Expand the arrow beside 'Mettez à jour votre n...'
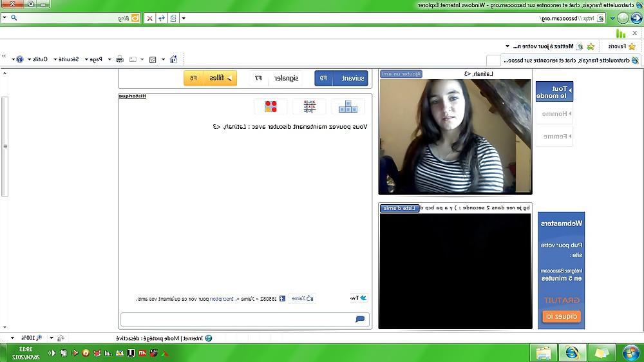Image resolution: width=644 pixels, height=362 pixels. [507, 46]
